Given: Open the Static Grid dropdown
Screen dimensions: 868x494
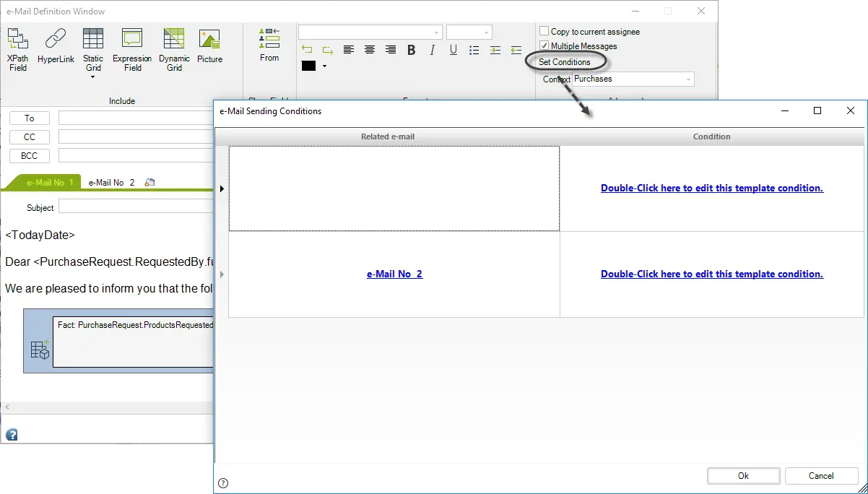Looking at the screenshot, I should [93, 77].
